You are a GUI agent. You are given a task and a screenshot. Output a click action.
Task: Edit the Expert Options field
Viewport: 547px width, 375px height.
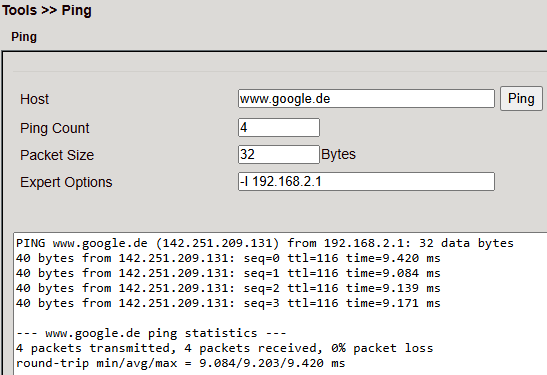pyautogui.click(x=366, y=181)
